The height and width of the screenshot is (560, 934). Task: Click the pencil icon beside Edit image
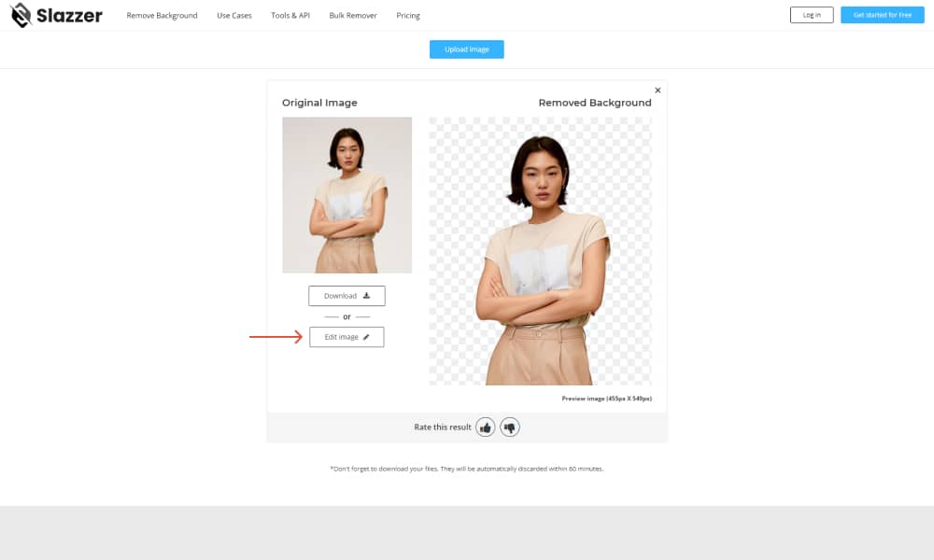pos(366,337)
